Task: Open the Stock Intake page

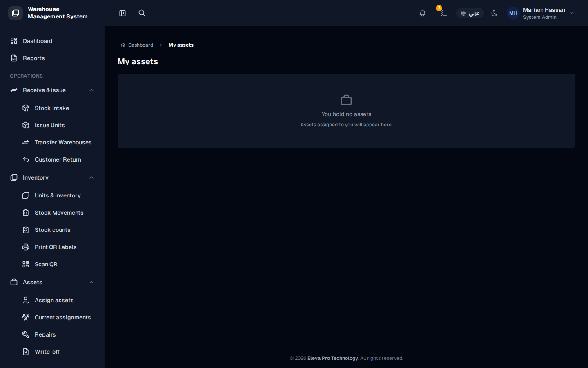Action: [58, 108]
